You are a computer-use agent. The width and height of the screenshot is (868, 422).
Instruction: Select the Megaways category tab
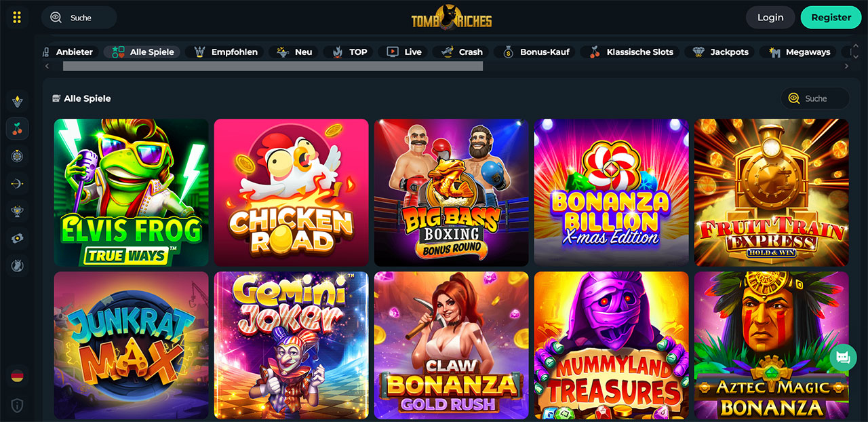coord(799,52)
